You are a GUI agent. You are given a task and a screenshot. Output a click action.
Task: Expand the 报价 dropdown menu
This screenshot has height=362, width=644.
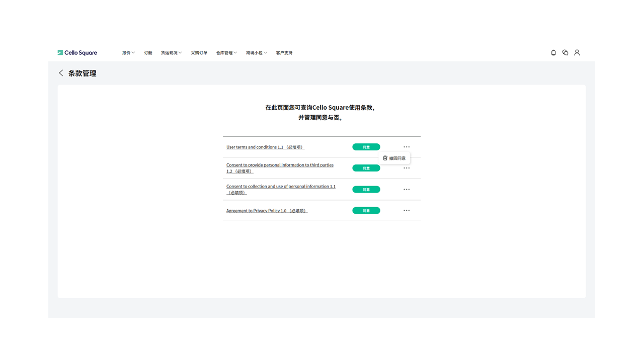click(x=128, y=53)
